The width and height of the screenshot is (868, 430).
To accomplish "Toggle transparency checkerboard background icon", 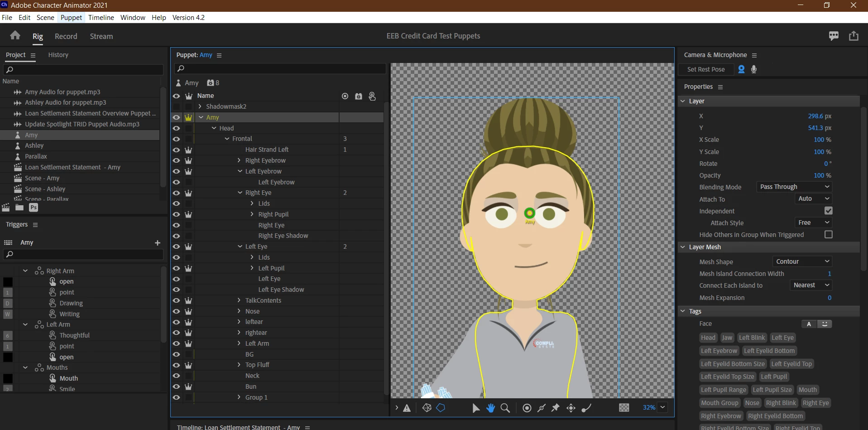I will pos(624,408).
